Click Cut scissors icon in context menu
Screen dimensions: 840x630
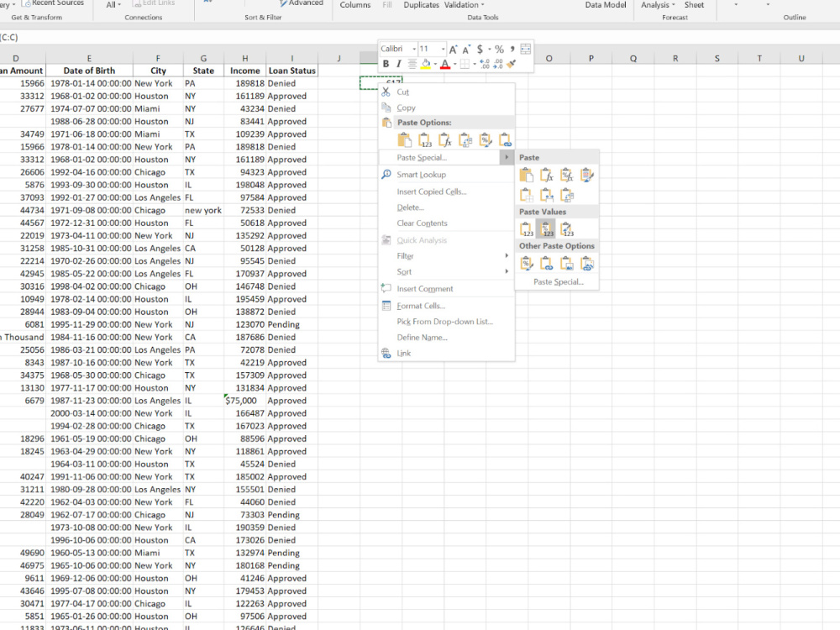pyautogui.click(x=386, y=92)
